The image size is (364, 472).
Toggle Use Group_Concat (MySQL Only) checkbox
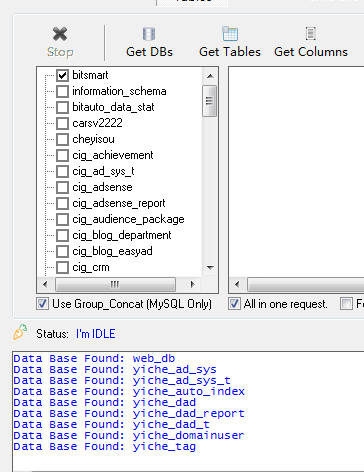[x=42, y=304]
